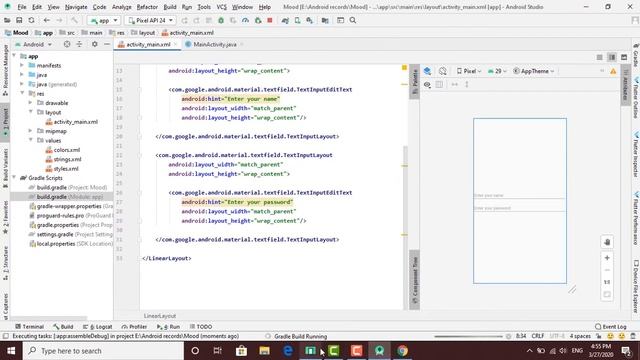Open project panel gear settings
Screen dimensions: 640x360
click(95, 44)
